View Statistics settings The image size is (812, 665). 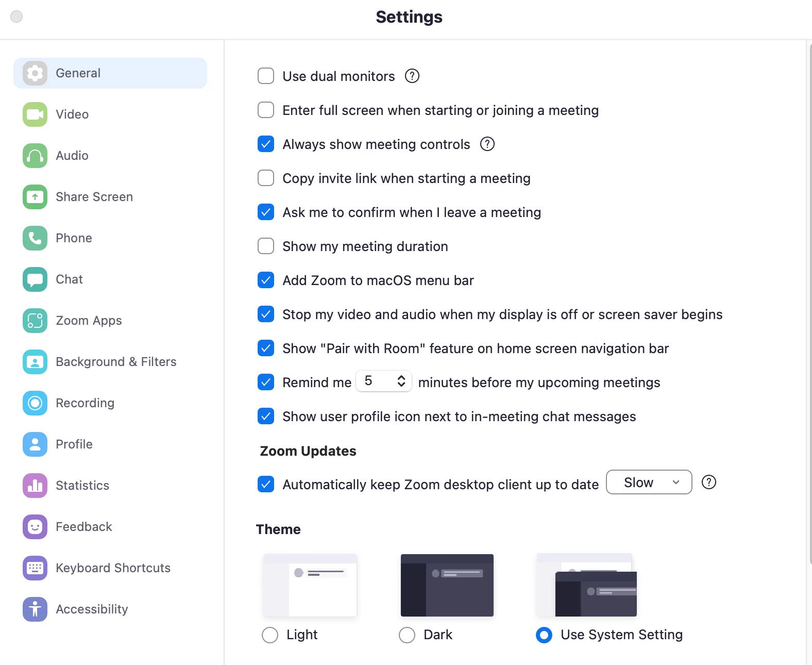(110, 486)
